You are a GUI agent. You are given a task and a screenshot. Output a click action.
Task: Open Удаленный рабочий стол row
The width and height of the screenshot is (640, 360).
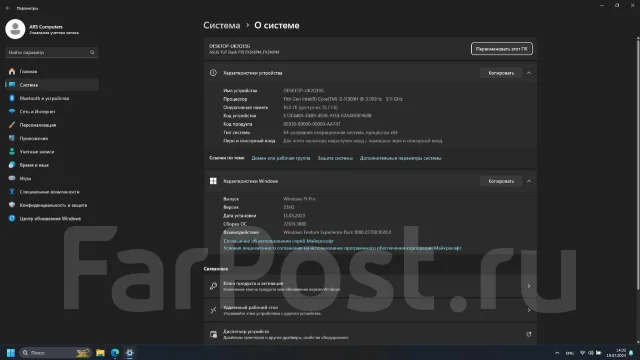(x=370, y=310)
